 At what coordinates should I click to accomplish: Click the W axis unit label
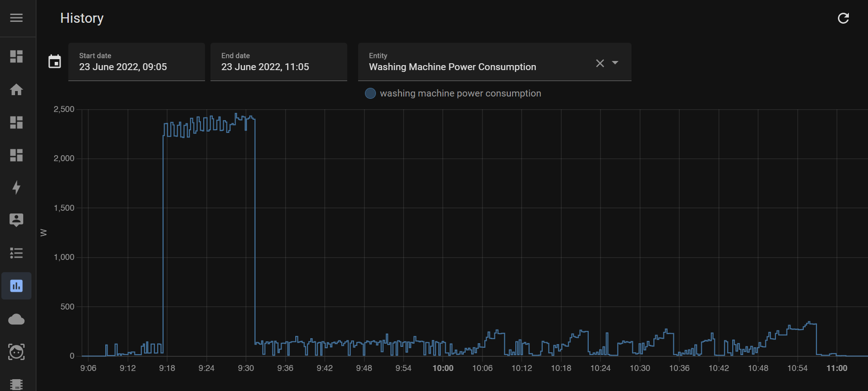[44, 233]
